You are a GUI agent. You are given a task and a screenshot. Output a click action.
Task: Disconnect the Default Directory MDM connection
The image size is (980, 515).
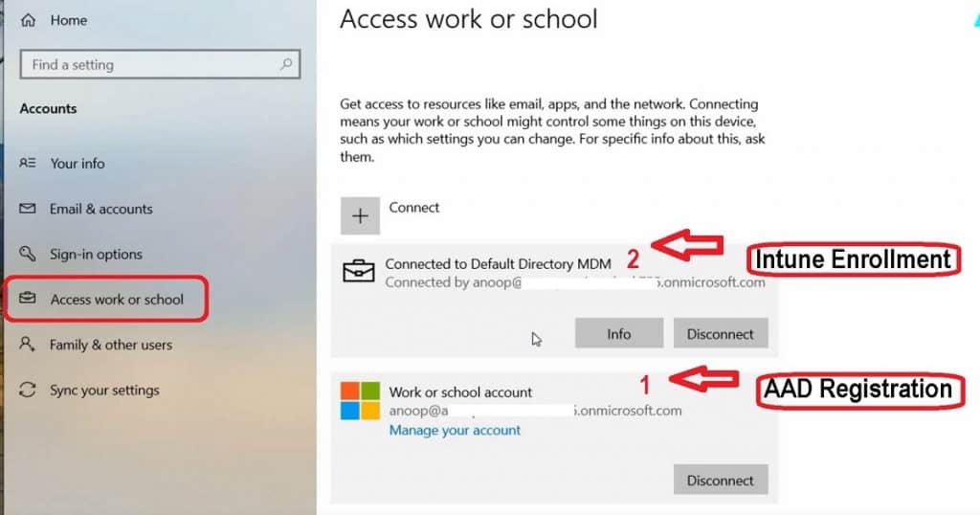pos(720,333)
